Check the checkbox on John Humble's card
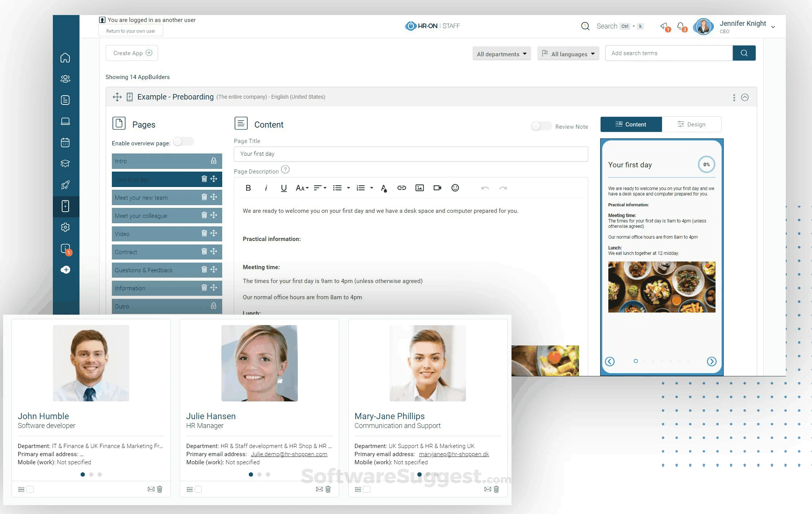The height and width of the screenshot is (514, 812). 30,489
